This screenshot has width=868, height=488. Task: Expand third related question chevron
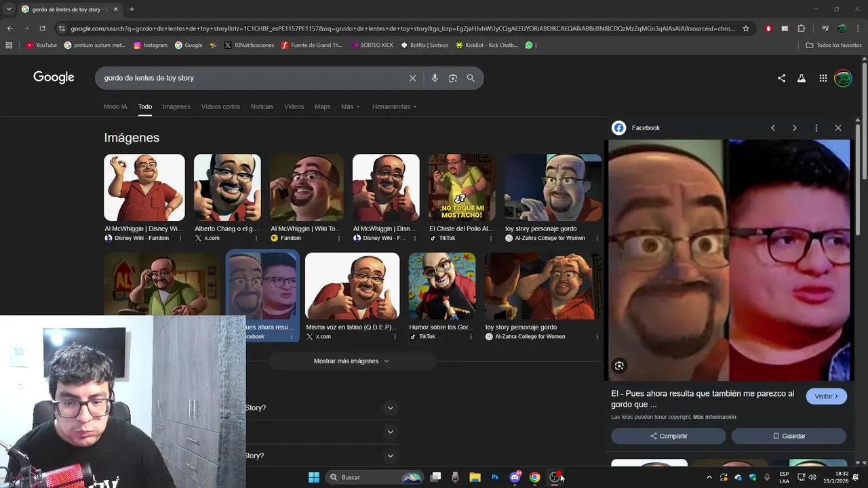click(390, 456)
